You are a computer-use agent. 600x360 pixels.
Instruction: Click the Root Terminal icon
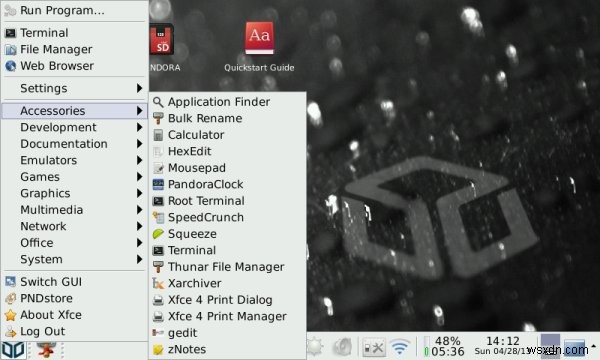pyautogui.click(x=158, y=201)
